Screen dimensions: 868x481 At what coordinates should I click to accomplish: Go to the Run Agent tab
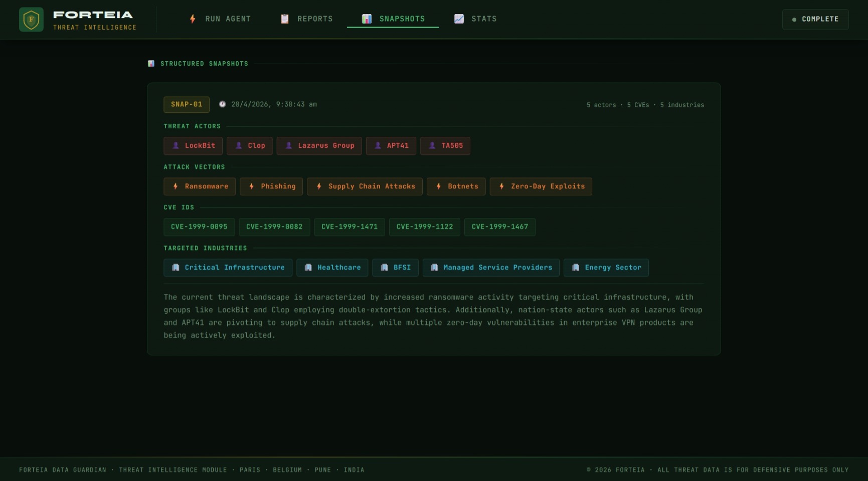pos(220,19)
